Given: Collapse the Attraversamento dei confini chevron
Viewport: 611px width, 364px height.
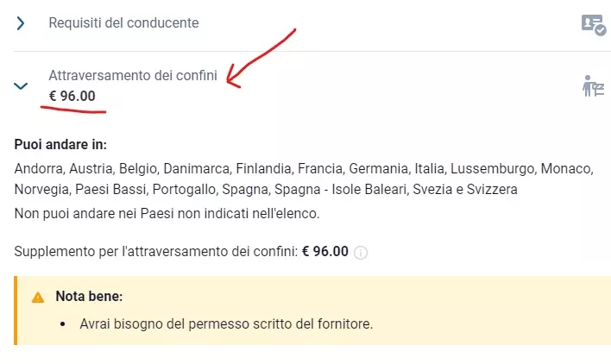Looking at the screenshot, I should (x=22, y=85).
